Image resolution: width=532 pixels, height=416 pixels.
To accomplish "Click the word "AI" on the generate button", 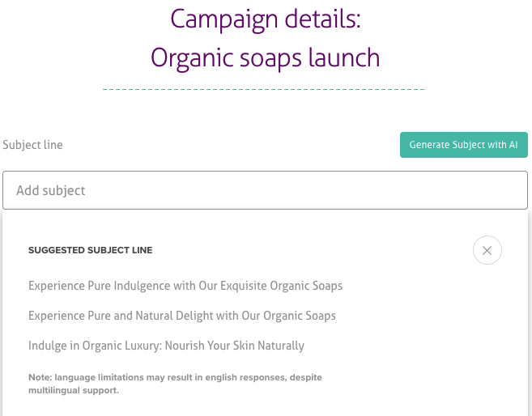I will coord(513,145).
